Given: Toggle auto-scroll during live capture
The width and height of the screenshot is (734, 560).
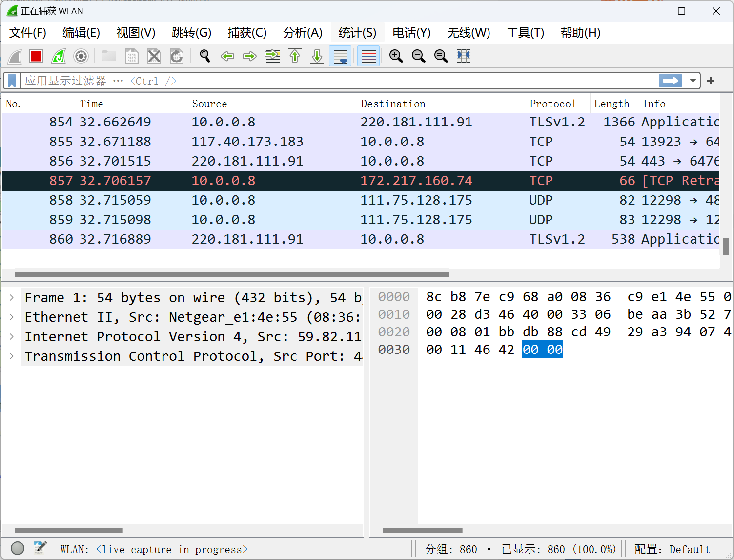Looking at the screenshot, I should [x=340, y=56].
